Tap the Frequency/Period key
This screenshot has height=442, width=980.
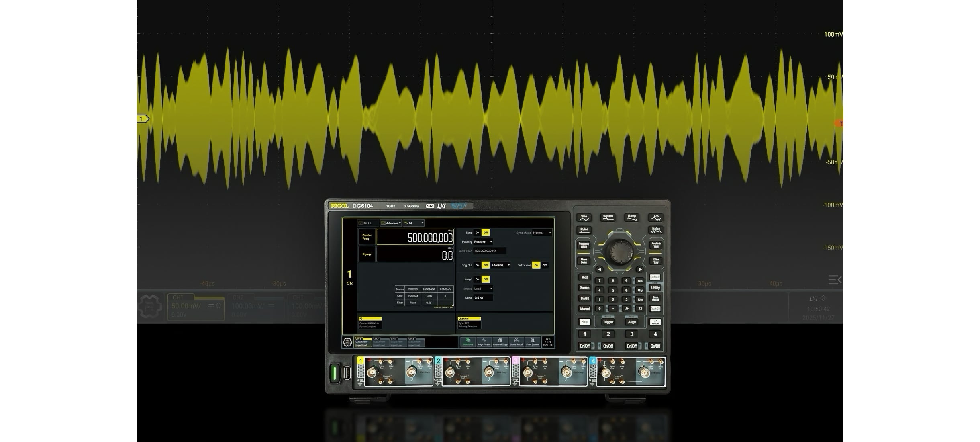click(584, 245)
